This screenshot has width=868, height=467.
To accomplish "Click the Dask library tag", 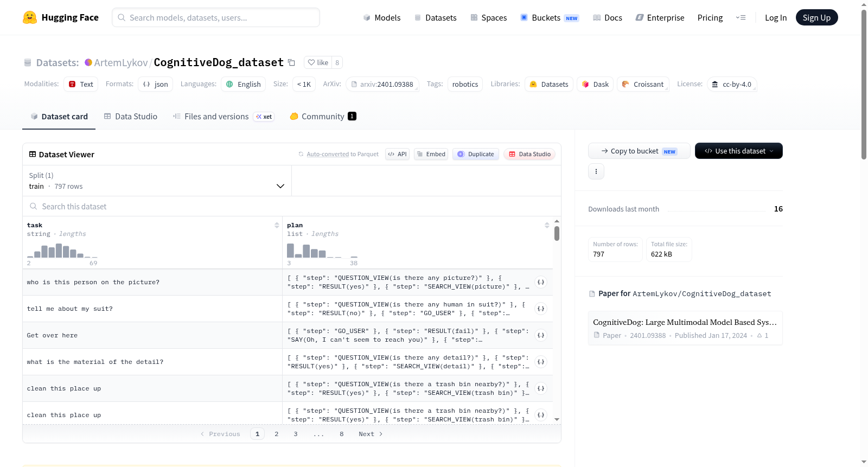I will (x=595, y=84).
